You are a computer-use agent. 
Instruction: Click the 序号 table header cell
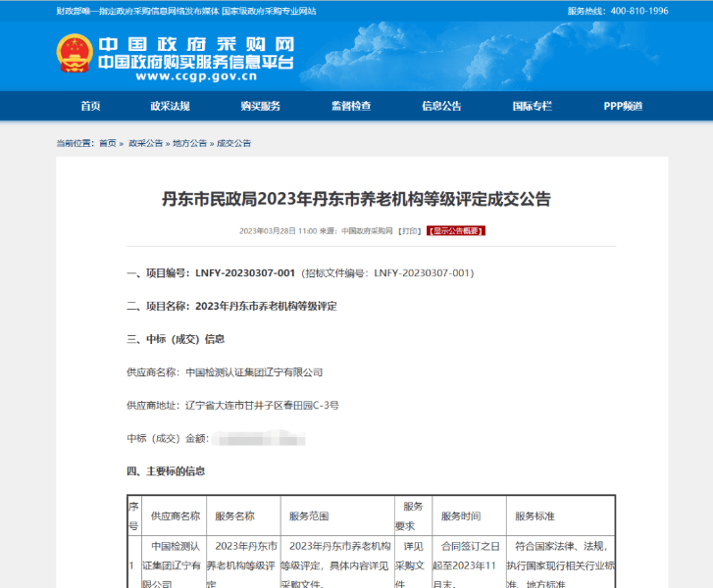134,516
